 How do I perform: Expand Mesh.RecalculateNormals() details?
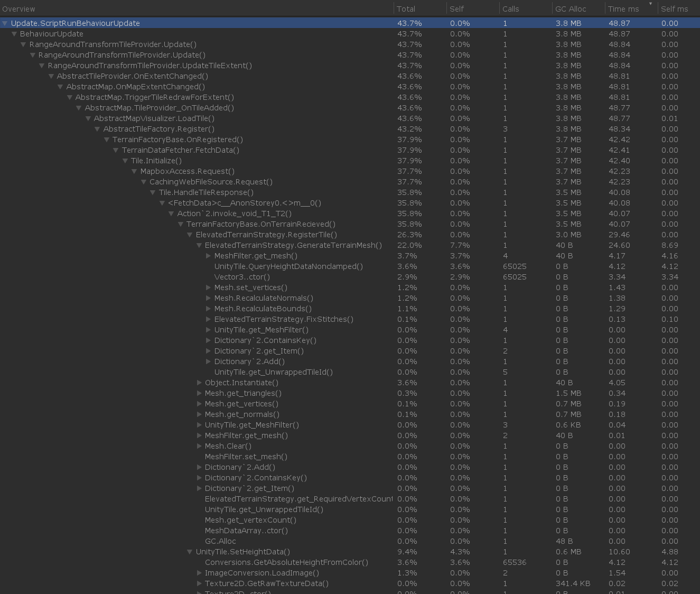(x=208, y=298)
